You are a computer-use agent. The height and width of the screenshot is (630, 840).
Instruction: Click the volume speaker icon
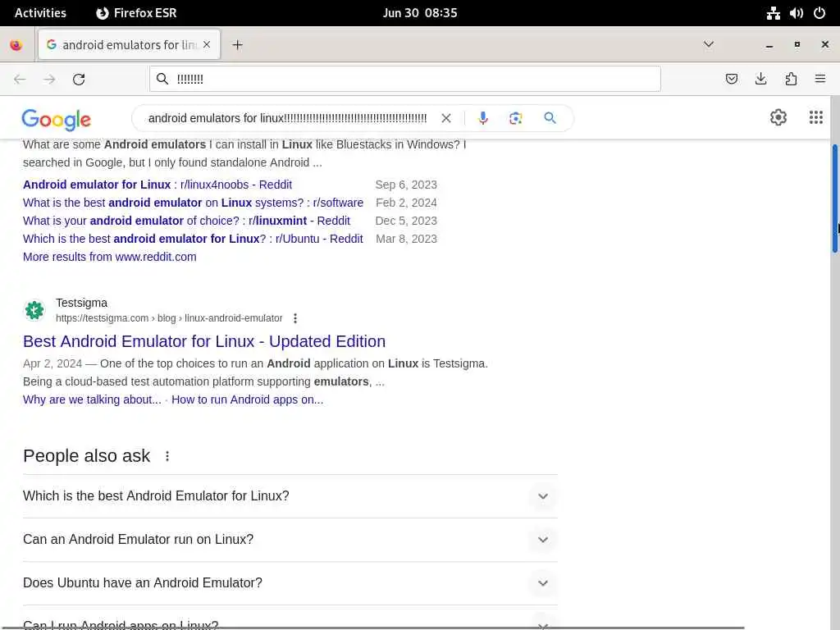[796, 13]
